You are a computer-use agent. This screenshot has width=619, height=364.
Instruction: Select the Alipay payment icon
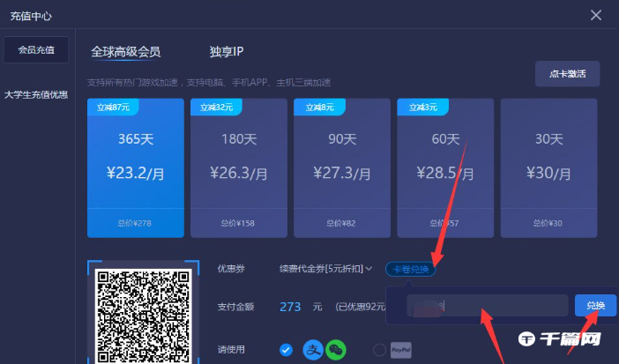(x=313, y=349)
